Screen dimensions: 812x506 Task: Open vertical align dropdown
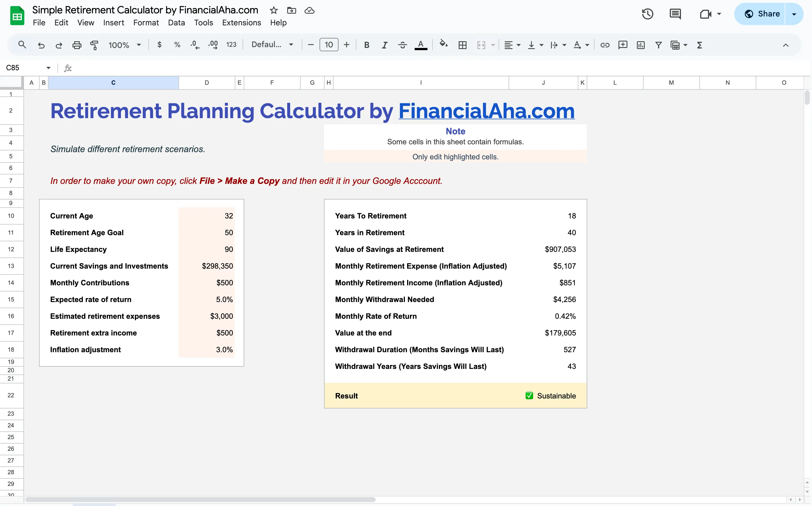coord(535,45)
